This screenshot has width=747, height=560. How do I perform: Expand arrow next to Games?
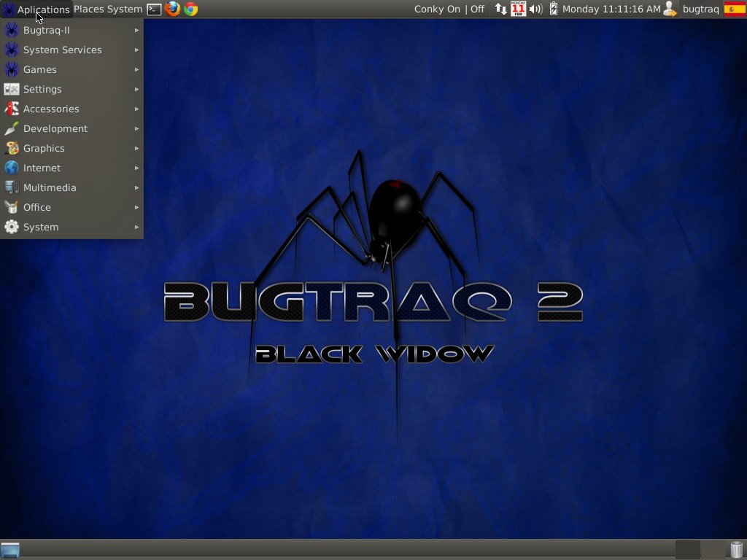tap(136, 69)
